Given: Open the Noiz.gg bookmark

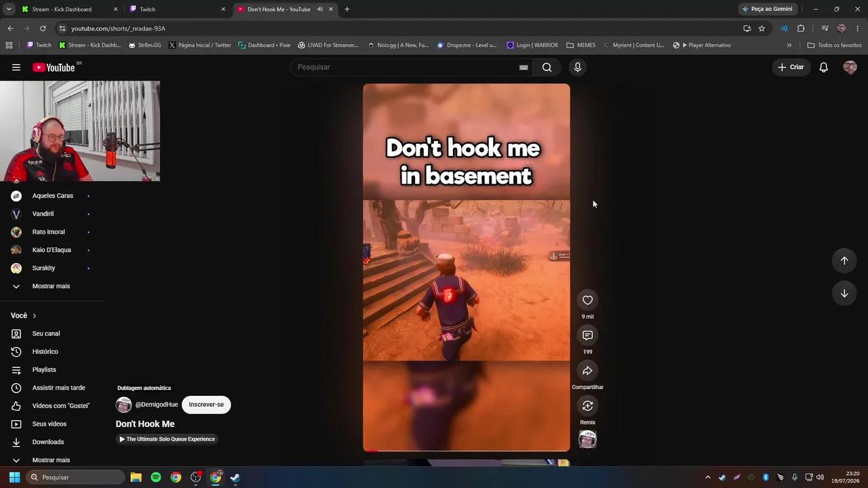Looking at the screenshot, I should click(x=398, y=45).
